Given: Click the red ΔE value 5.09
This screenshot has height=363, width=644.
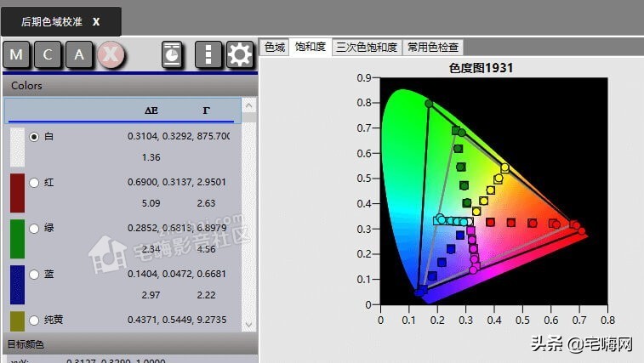Looking at the screenshot, I should tap(151, 203).
